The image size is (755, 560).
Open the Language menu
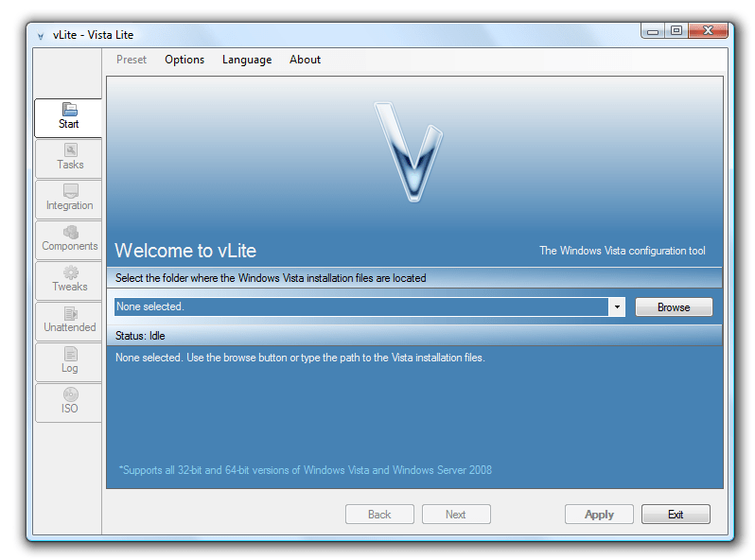click(x=247, y=60)
